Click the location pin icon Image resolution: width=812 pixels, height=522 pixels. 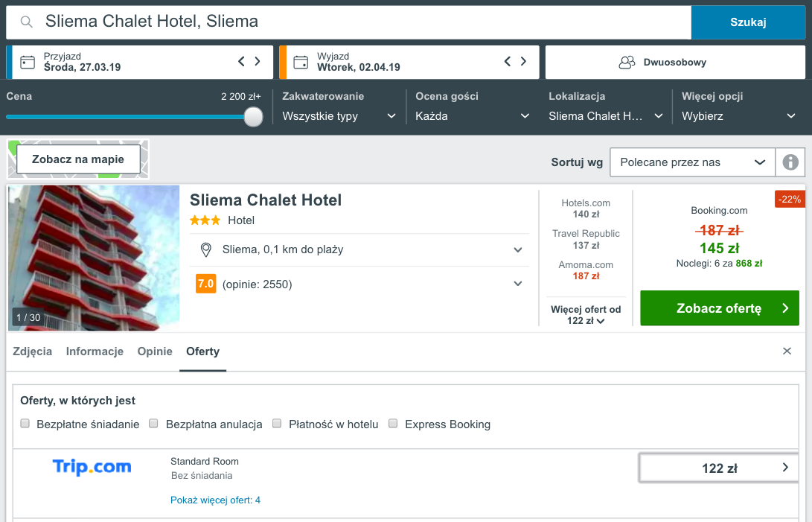206,250
